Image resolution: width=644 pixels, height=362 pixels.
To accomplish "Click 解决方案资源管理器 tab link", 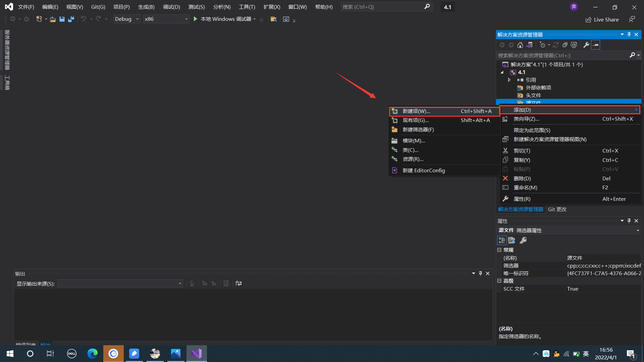I will pyautogui.click(x=520, y=209).
